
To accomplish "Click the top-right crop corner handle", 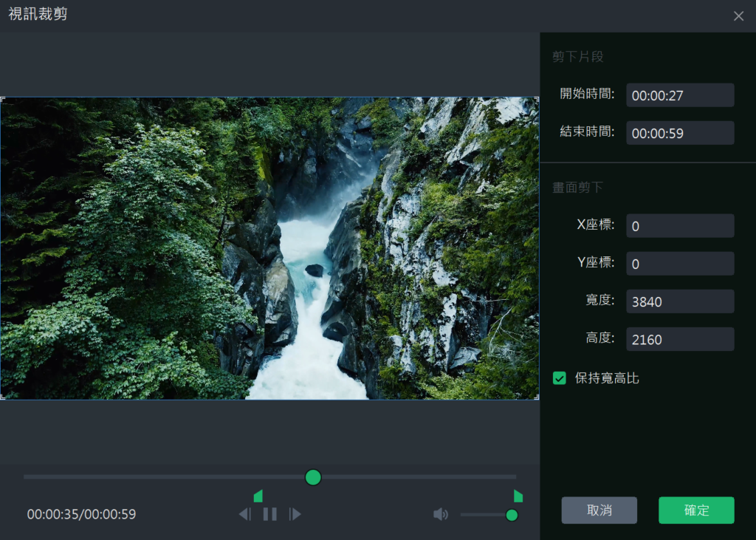I will pos(537,100).
